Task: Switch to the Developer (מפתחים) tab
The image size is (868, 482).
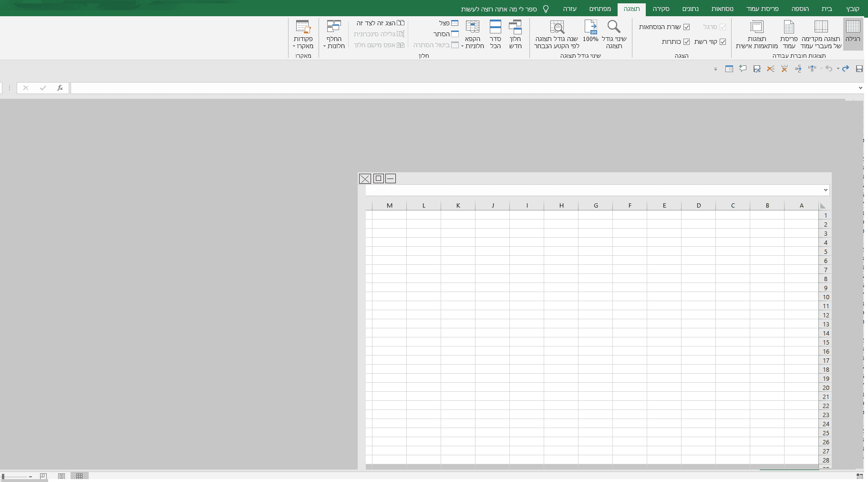Action: (600, 9)
